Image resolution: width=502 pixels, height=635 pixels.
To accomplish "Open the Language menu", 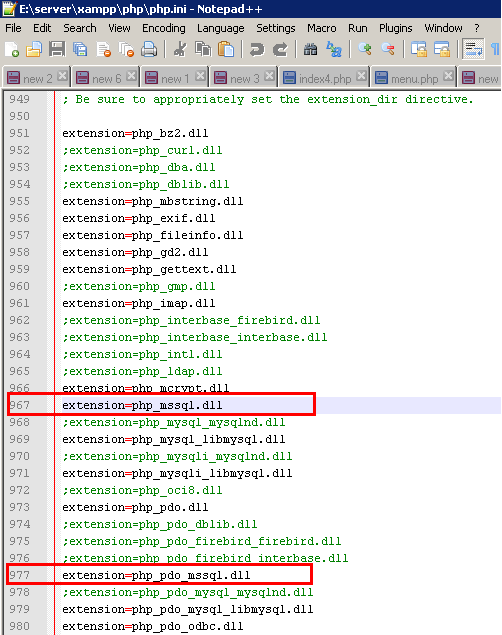I will coord(221,28).
